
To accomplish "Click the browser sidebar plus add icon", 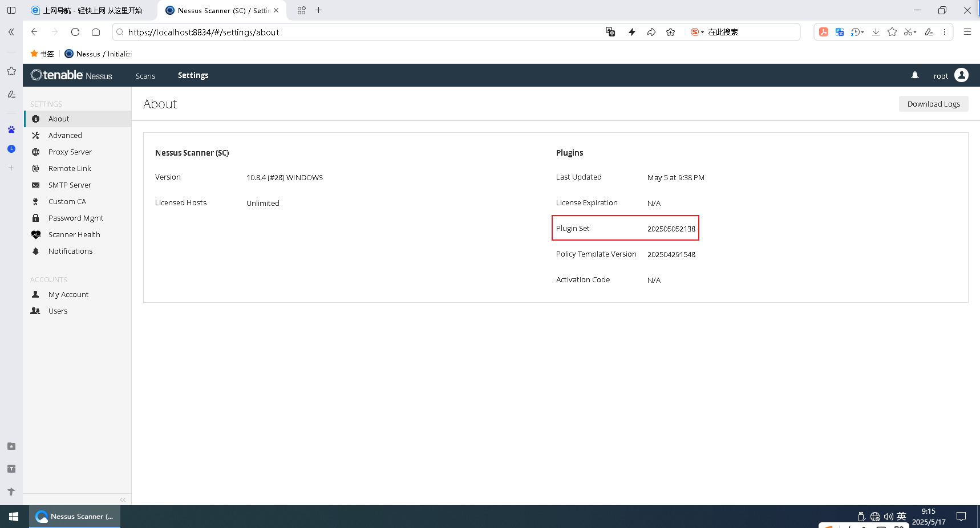I will click(x=11, y=168).
